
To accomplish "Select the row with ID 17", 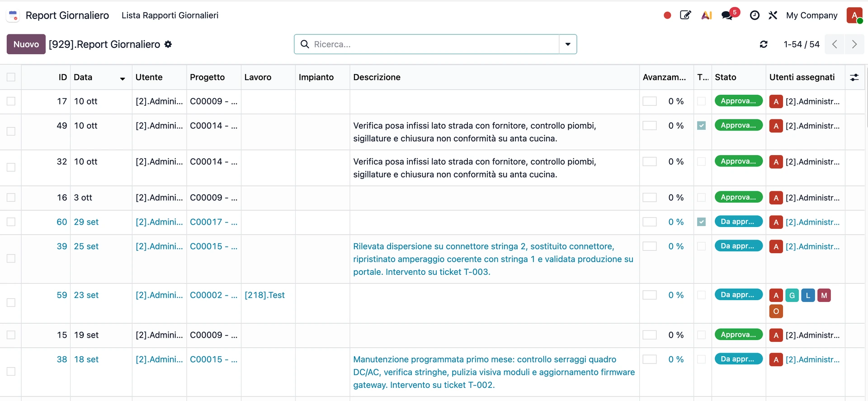I will coord(11,101).
